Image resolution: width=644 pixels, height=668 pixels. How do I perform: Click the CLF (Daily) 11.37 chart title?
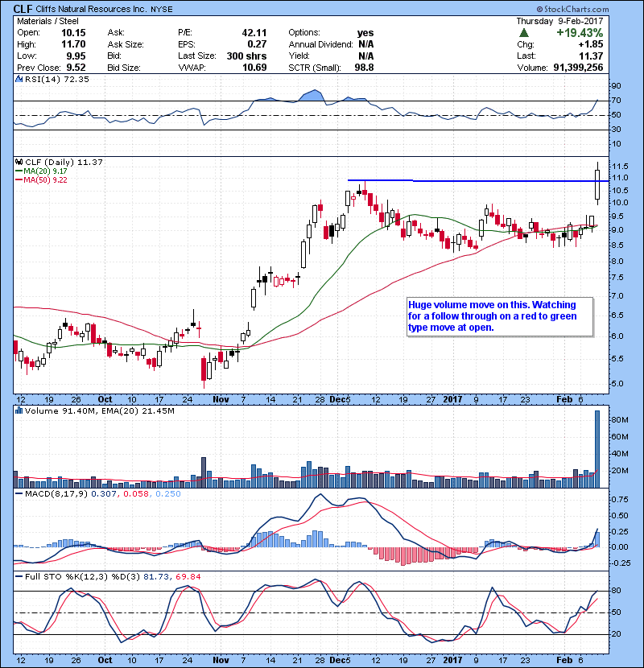click(x=64, y=162)
